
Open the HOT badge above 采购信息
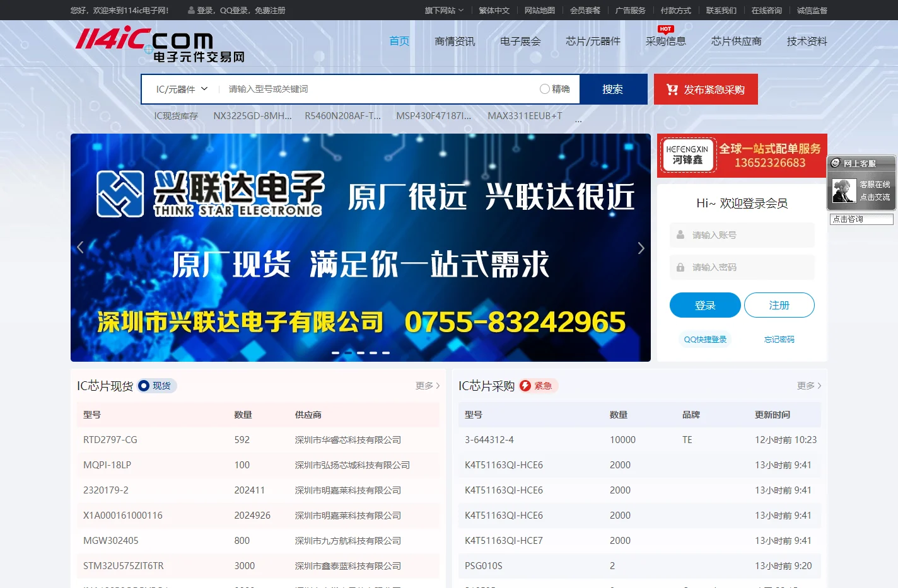coord(665,29)
